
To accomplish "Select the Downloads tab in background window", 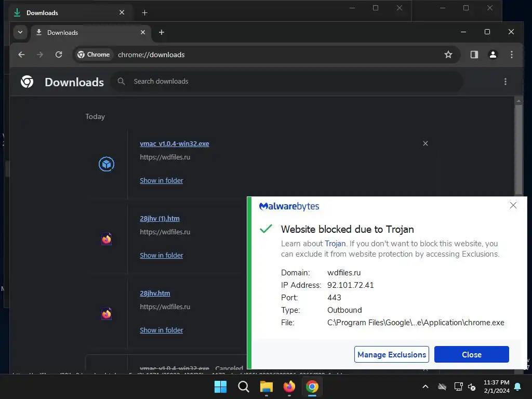I will click(68, 13).
